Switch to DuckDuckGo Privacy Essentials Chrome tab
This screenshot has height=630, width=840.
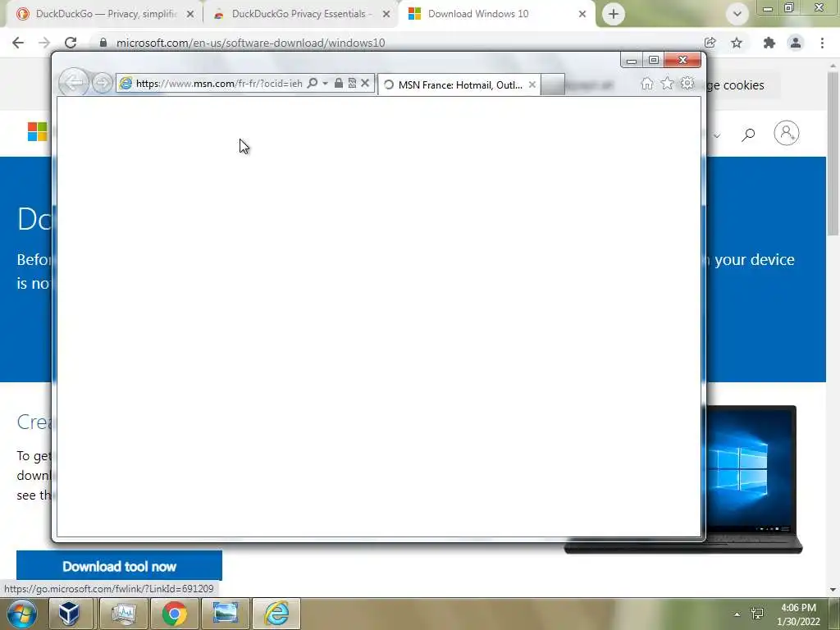302,14
